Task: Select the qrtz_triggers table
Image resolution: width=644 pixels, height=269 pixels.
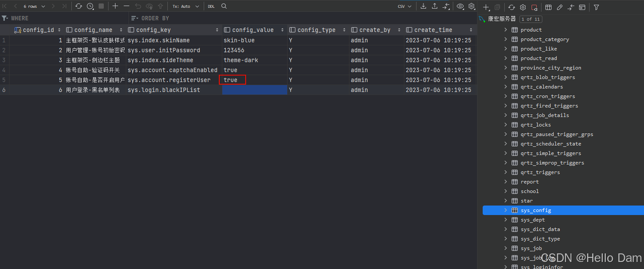Action: pos(540,172)
